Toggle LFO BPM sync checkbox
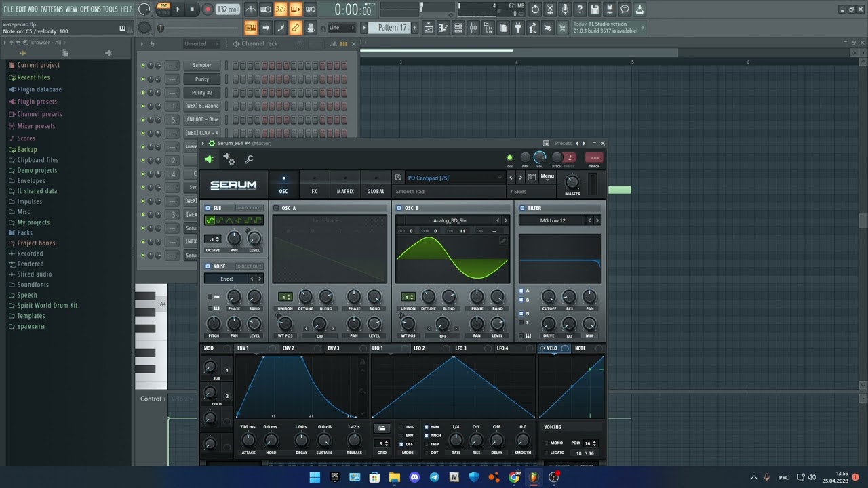This screenshot has width=868, height=488. point(427,427)
